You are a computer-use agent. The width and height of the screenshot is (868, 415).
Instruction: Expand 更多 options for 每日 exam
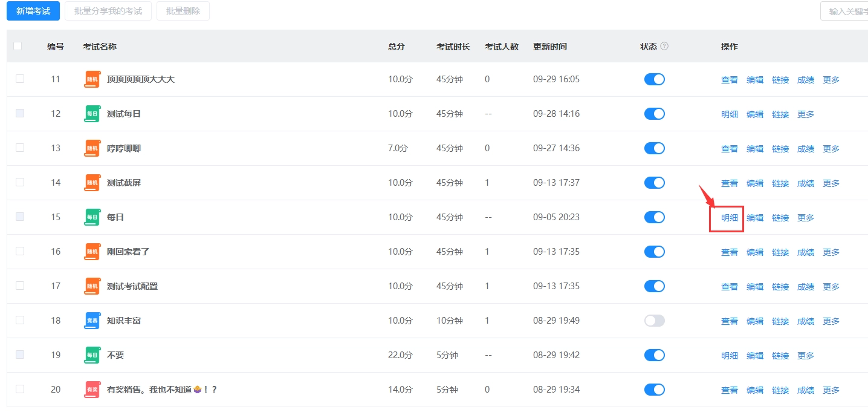click(805, 218)
